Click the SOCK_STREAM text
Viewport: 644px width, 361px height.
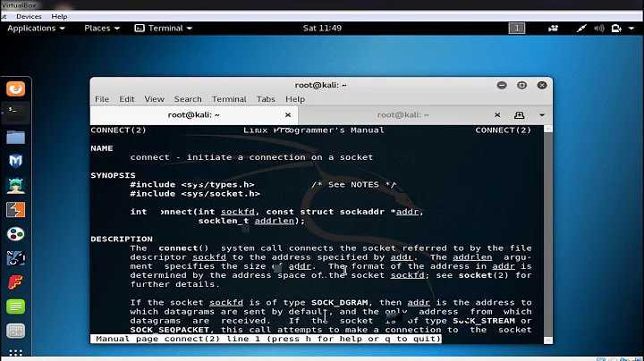(x=484, y=321)
